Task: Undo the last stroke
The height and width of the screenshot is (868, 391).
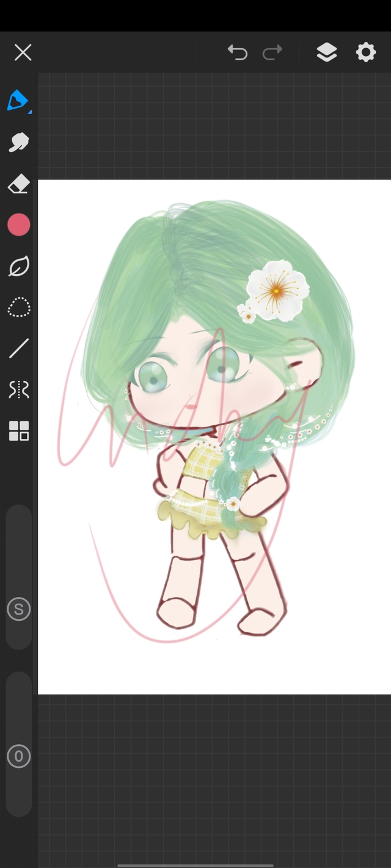Action: point(237,52)
